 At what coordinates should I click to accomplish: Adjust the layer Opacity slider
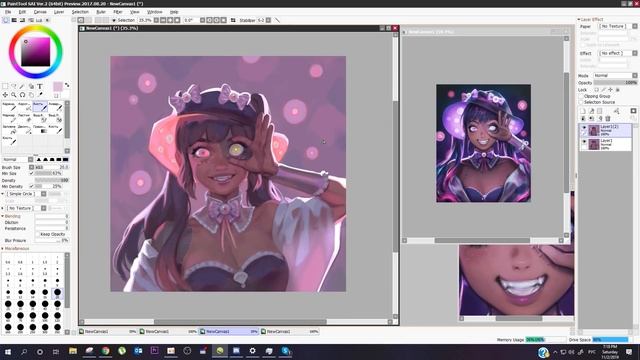pos(615,82)
